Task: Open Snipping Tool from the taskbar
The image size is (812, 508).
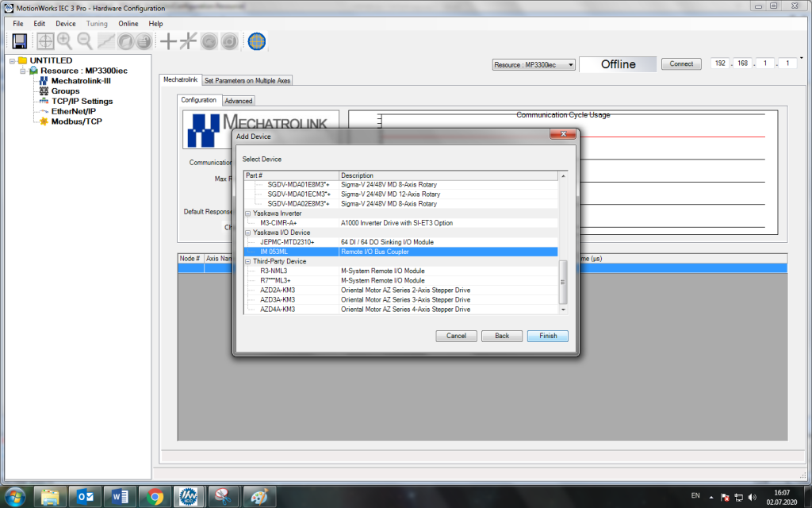Action: (x=224, y=497)
